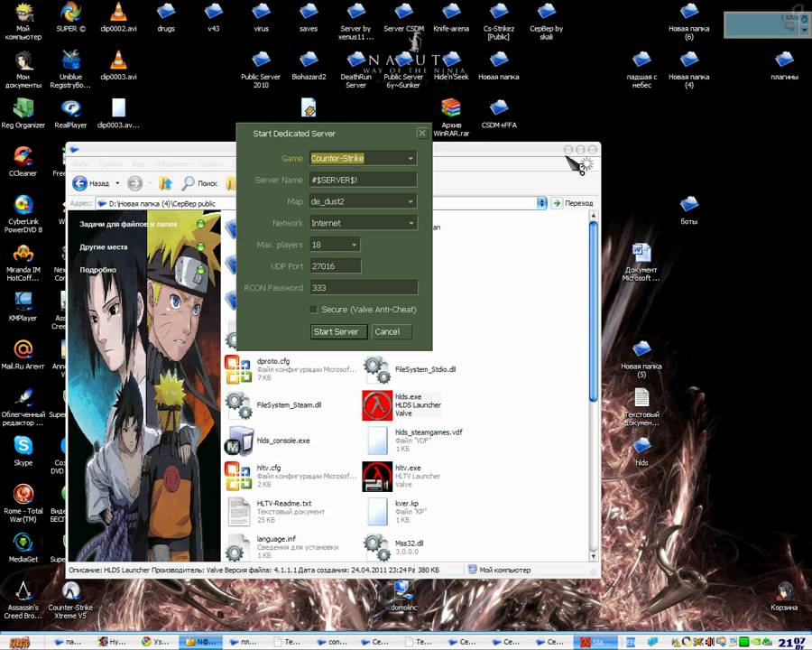Open hlds.exe HLDS Launcher file

(401, 404)
